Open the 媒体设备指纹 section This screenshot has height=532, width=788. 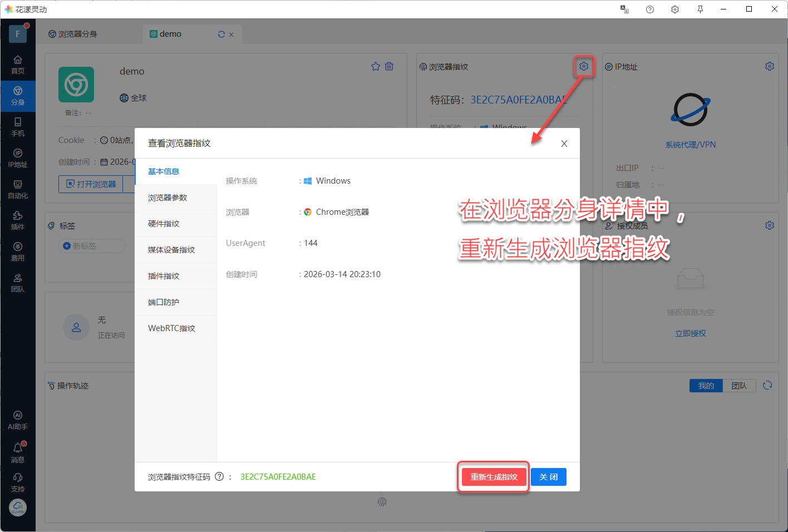[x=171, y=250]
